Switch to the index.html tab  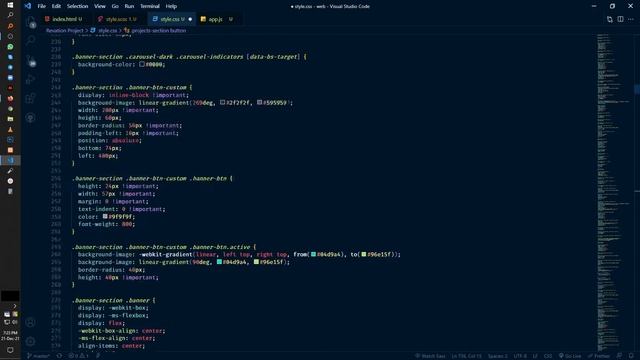[x=67, y=19]
